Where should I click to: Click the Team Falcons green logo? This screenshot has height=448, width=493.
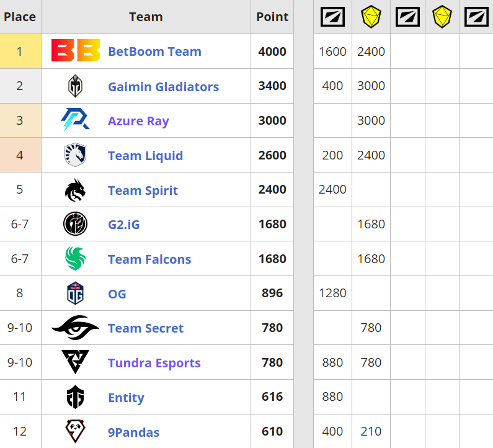pyautogui.click(x=75, y=259)
